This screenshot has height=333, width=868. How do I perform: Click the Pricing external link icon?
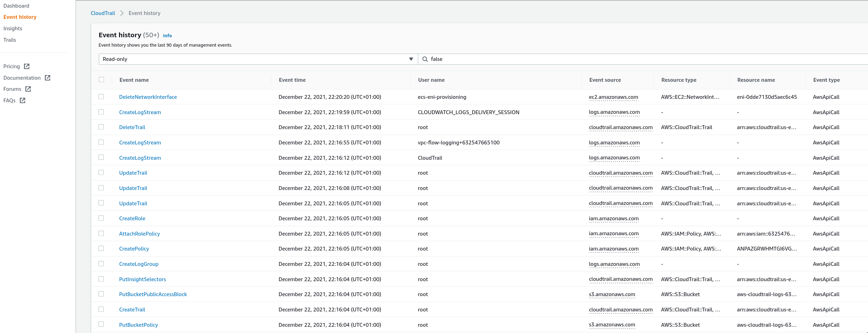(27, 66)
